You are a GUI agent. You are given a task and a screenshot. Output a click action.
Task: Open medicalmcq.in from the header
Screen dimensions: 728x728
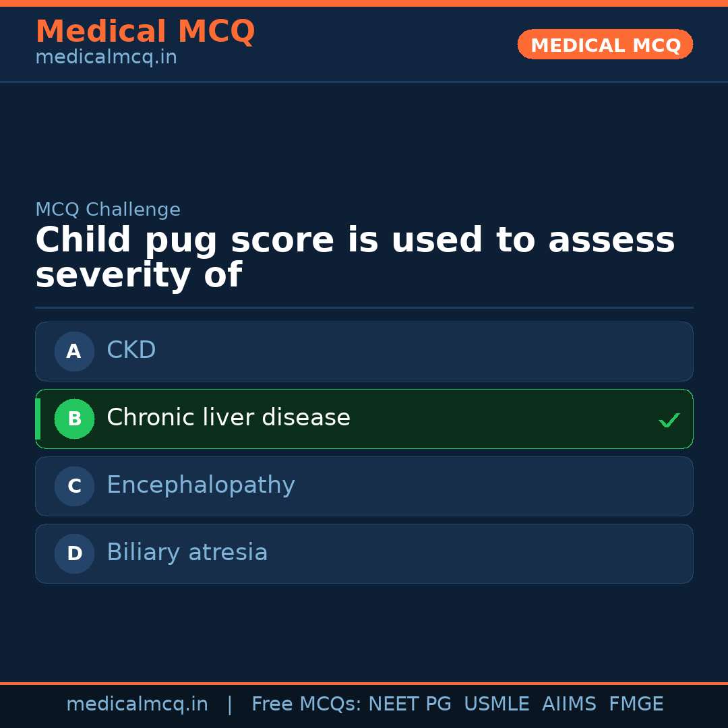click(106, 57)
